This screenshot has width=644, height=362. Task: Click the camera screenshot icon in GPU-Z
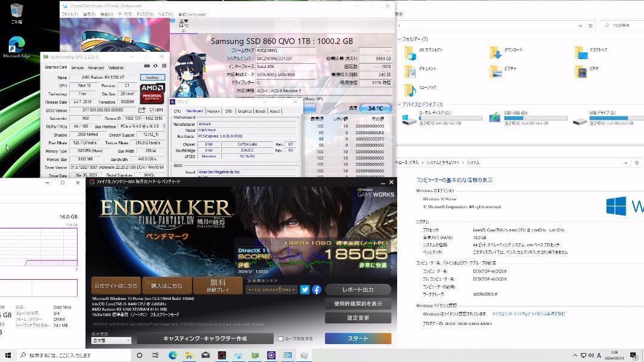click(x=147, y=66)
